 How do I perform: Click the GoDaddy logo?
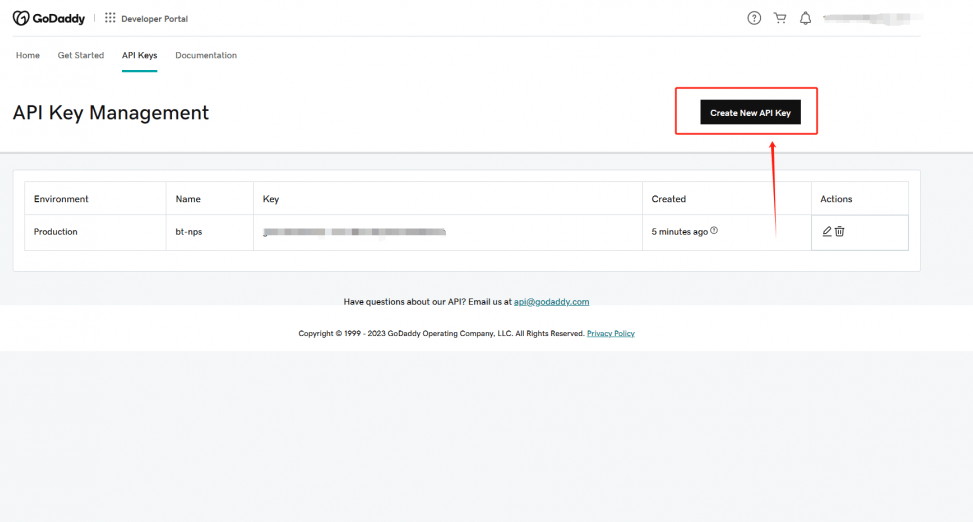pos(48,19)
